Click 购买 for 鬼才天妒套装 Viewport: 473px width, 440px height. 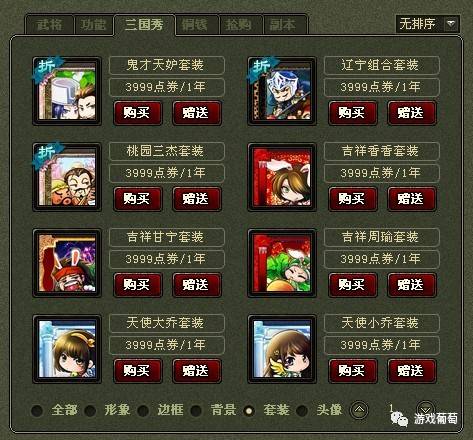(x=138, y=113)
